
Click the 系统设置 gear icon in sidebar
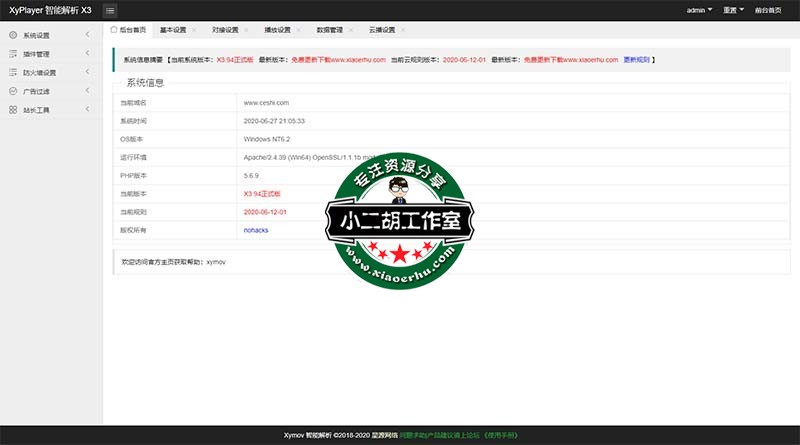13,35
